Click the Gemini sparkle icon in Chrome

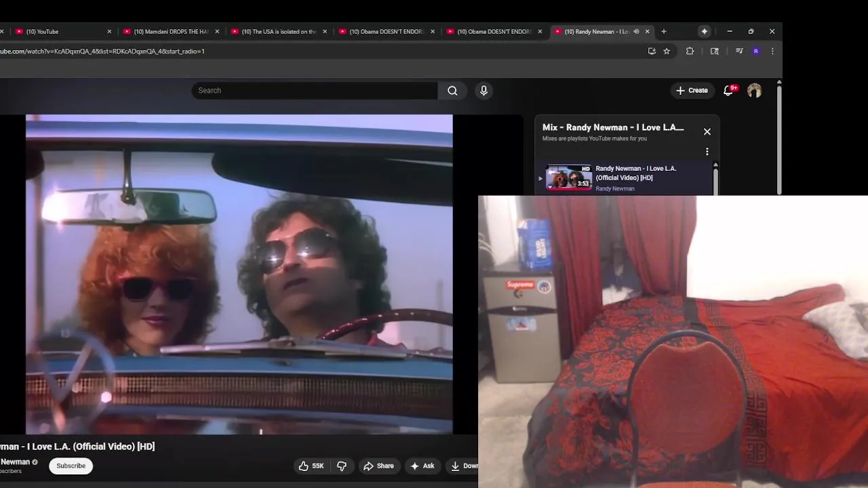coord(705,31)
